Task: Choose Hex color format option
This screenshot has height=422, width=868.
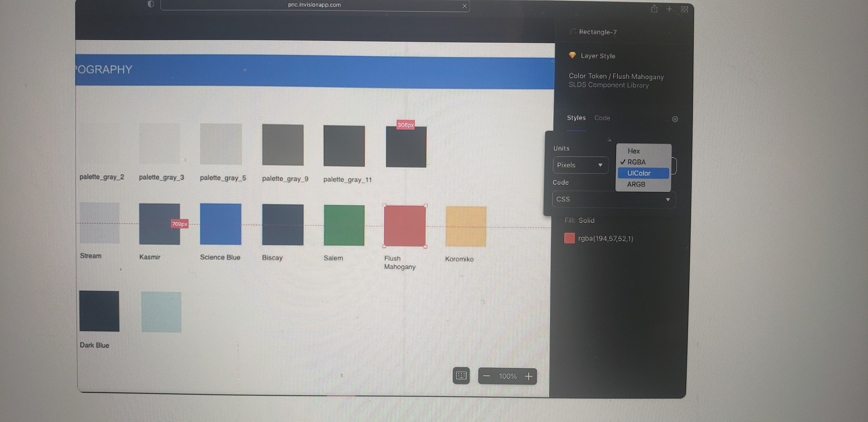Action: pos(633,151)
